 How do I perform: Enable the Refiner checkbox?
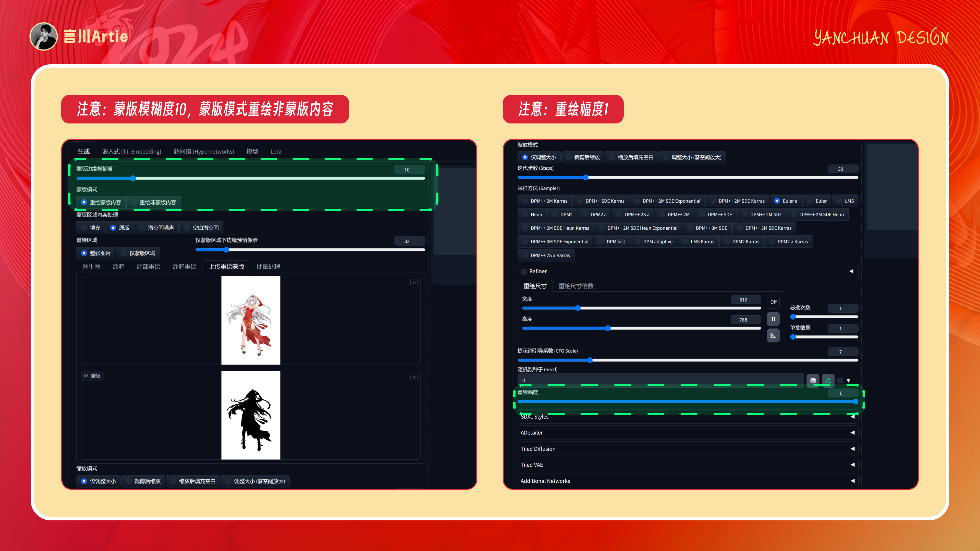pos(523,271)
